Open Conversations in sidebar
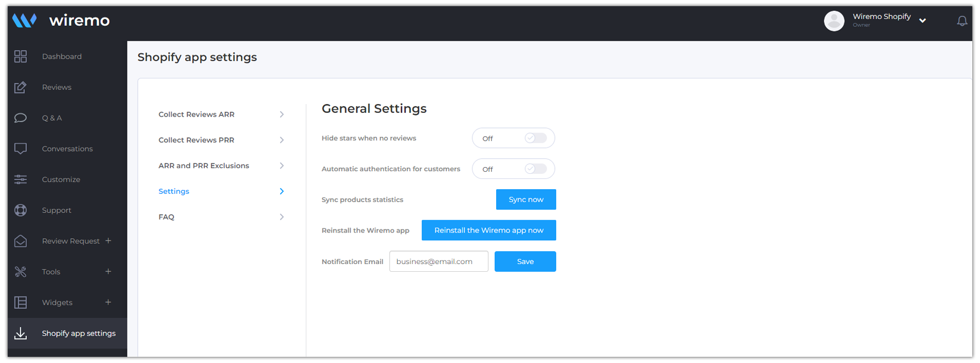 67,148
